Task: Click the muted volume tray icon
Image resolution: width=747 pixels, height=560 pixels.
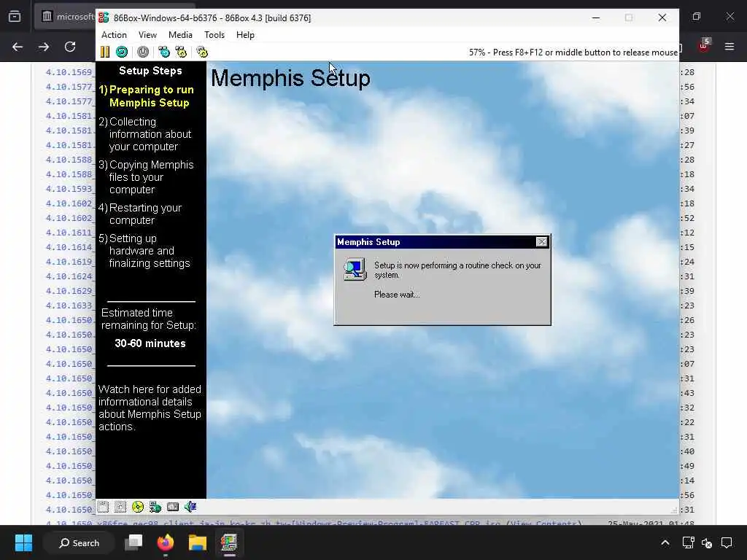Action: (707, 542)
